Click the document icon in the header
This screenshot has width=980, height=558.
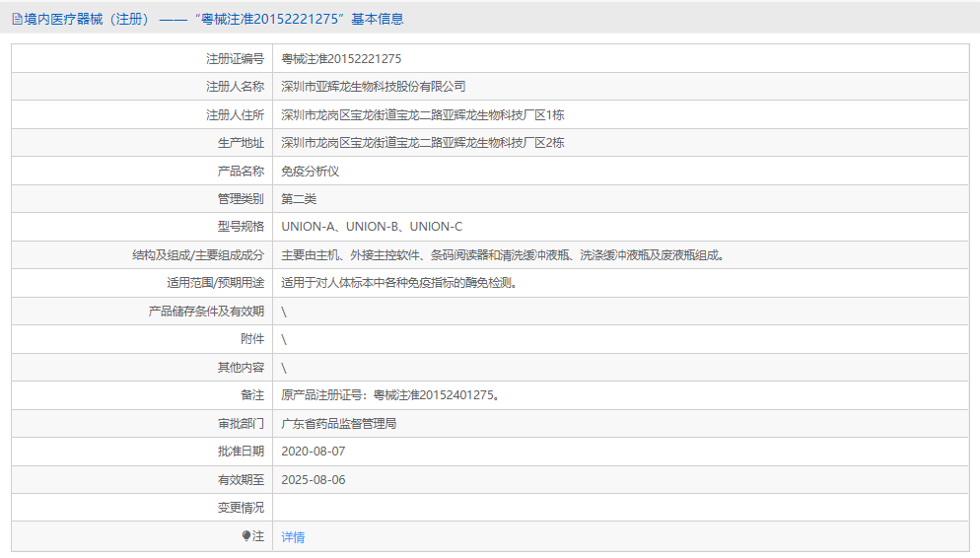[17, 20]
